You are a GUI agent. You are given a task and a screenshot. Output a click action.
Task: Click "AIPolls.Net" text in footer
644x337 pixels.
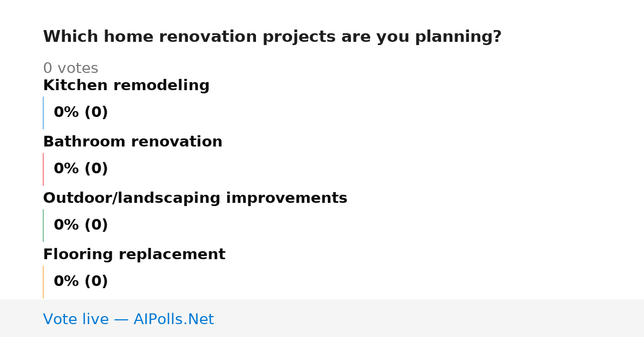(173, 319)
